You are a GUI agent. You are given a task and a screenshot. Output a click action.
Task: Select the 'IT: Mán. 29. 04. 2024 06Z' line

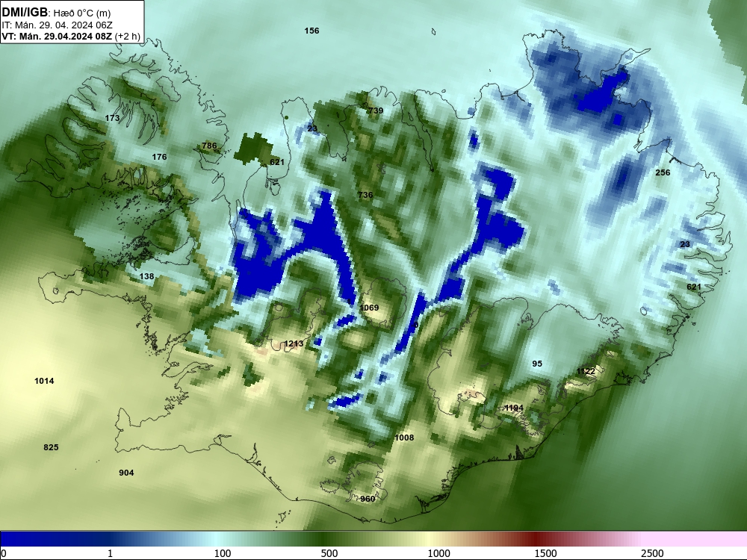click(x=57, y=25)
